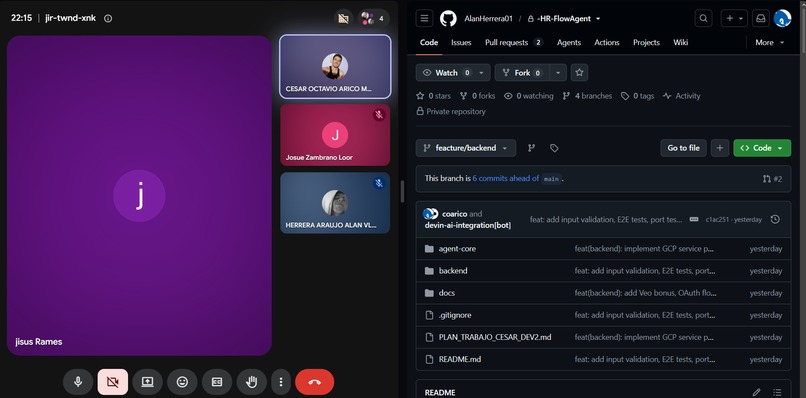Open coarico commit author link
Viewport: 806px width, 398px height.
[454, 214]
